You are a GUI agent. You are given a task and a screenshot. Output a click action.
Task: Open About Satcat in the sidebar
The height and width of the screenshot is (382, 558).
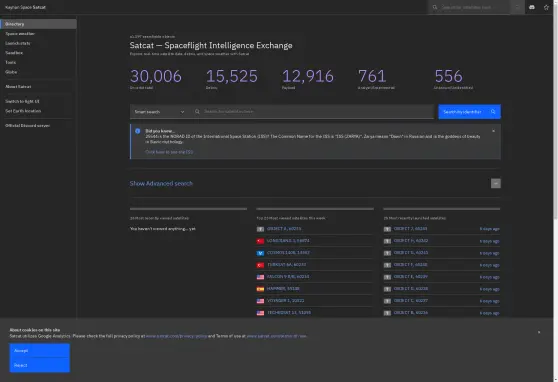click(18, 87)
